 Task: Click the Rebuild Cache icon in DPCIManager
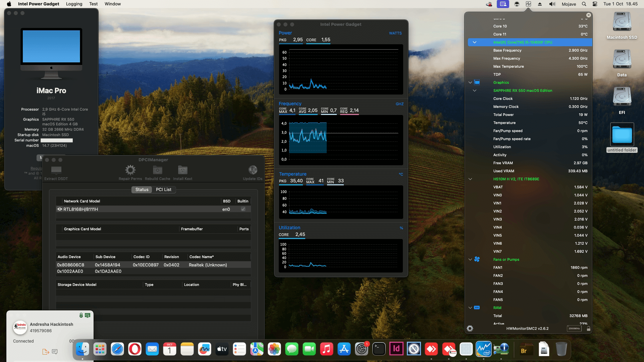[157, 170]
